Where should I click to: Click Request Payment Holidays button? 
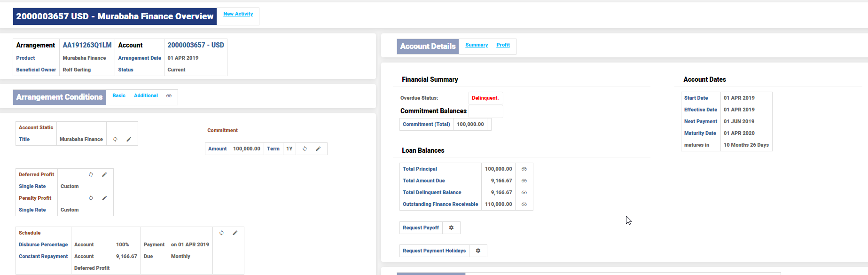click(x=434, y=251)
